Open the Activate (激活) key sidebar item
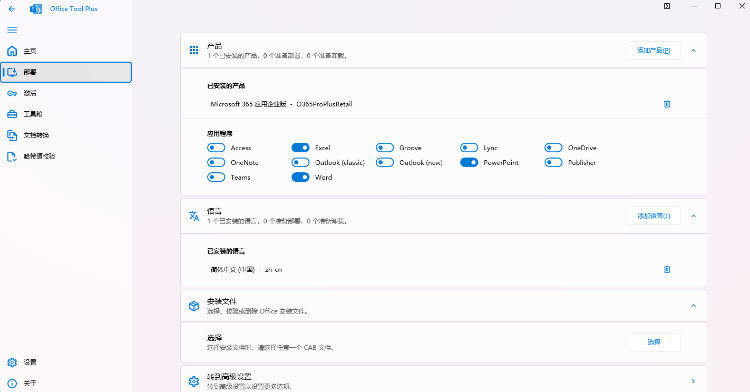This screenshot has width=750, height=392. [66, 93]
